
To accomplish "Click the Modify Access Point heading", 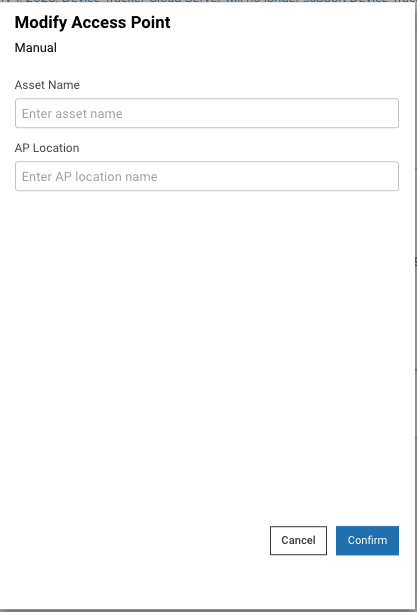I will pos(93,23).
